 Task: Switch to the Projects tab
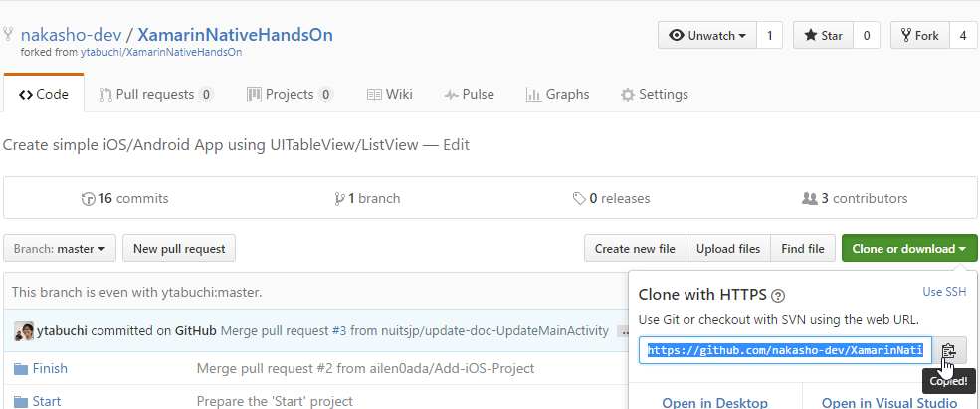tap(290, 95)
